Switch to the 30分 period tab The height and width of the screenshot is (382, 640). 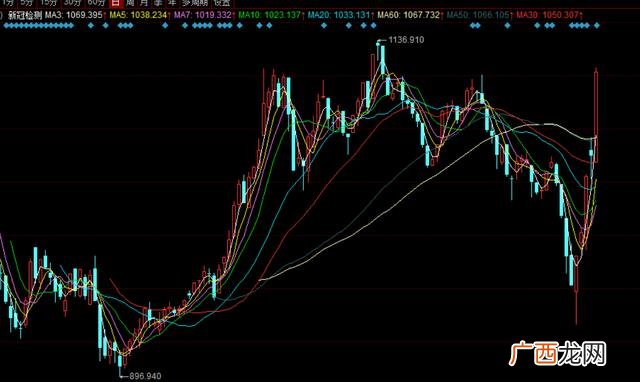click(72, 2)
